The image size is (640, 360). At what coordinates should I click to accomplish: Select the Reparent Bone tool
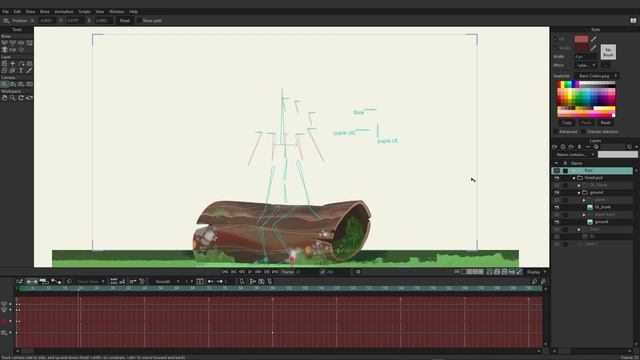tap(29, 42)
